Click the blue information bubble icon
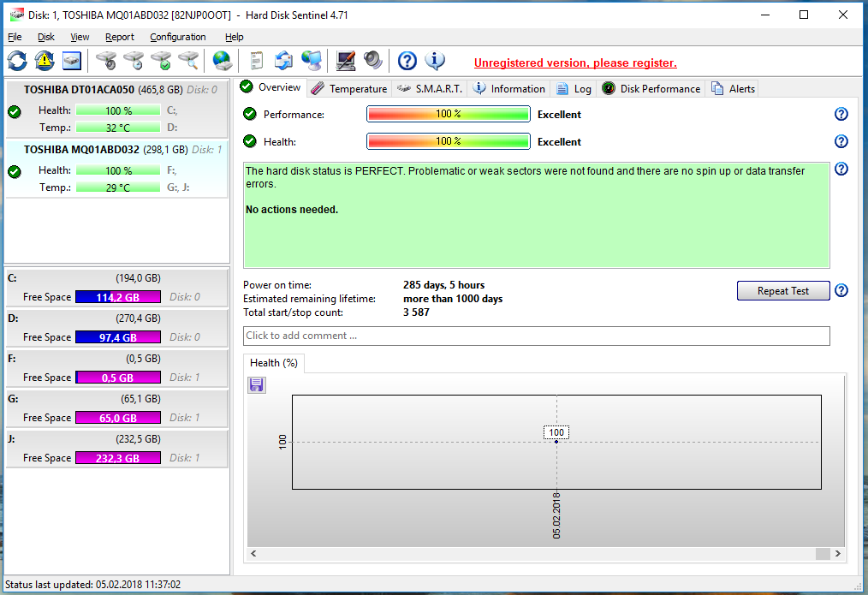The height and width of the screenshot is (595, 868). click(x=435, y=61)
